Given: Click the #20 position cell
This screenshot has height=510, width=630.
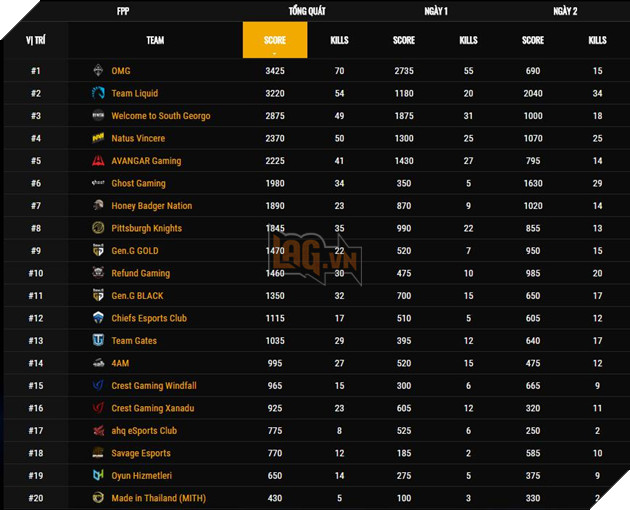Looking at the screenshot, I should click(x=36, y=498).
